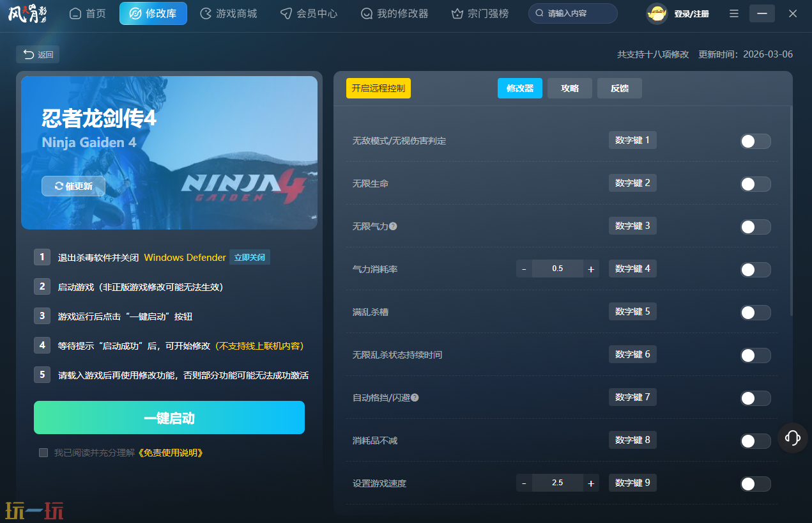Switch to the 攻略 tab
This screenshot has height=523, width=812.
click(570, 88)
